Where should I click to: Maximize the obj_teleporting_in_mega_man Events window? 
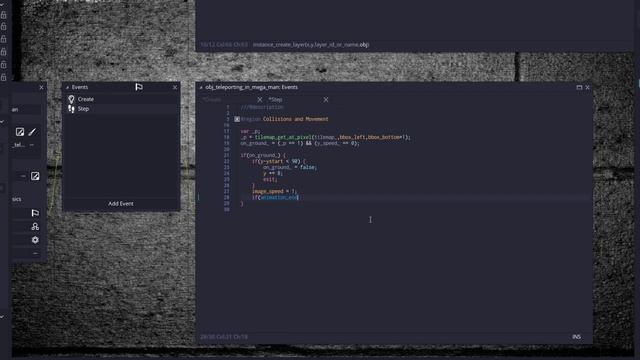tap(579, 87)
